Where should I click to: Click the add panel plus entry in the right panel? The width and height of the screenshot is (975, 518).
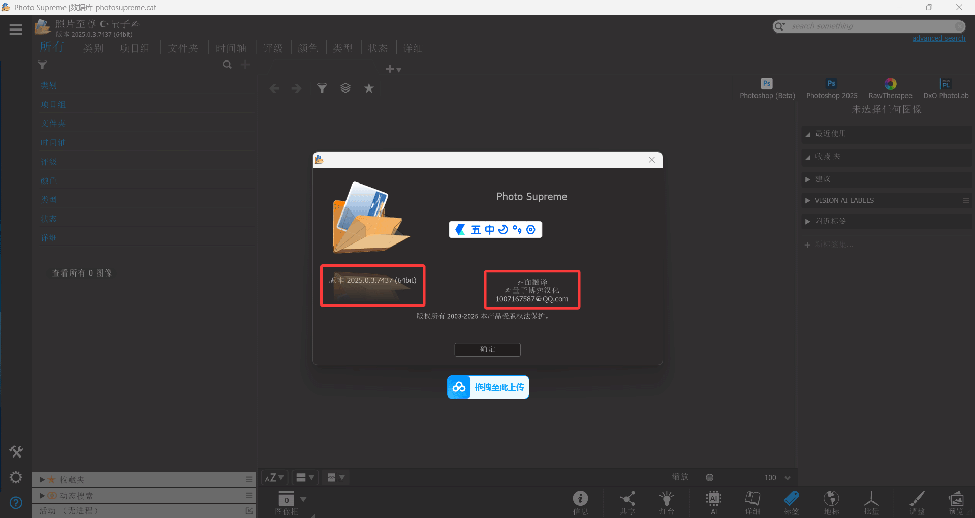click(x=829, y=244)
